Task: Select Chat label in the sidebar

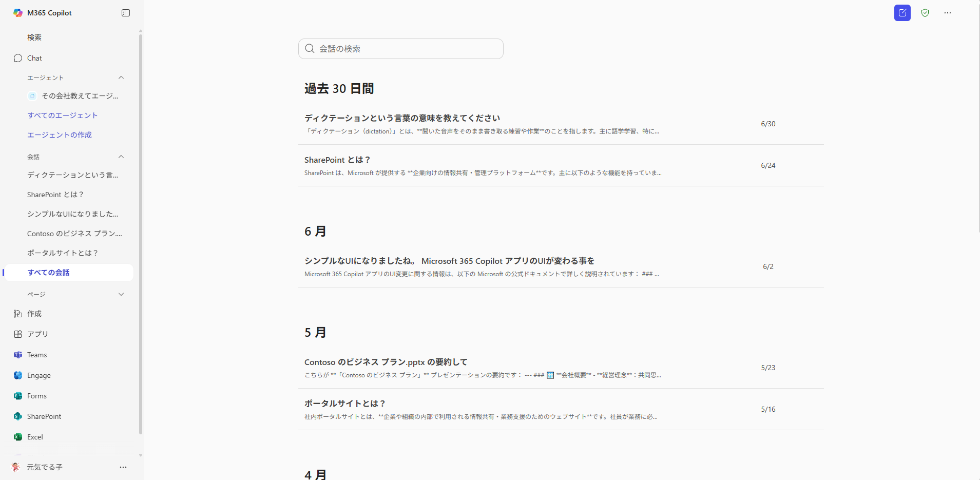Action: pyautogui.click(x=34, y=58)
